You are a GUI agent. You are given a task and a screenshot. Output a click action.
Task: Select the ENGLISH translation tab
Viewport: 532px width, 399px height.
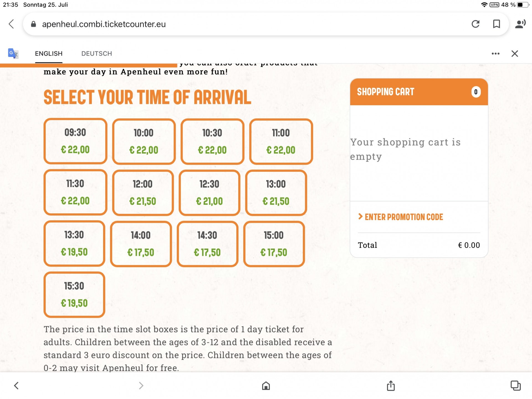[49, 53]
